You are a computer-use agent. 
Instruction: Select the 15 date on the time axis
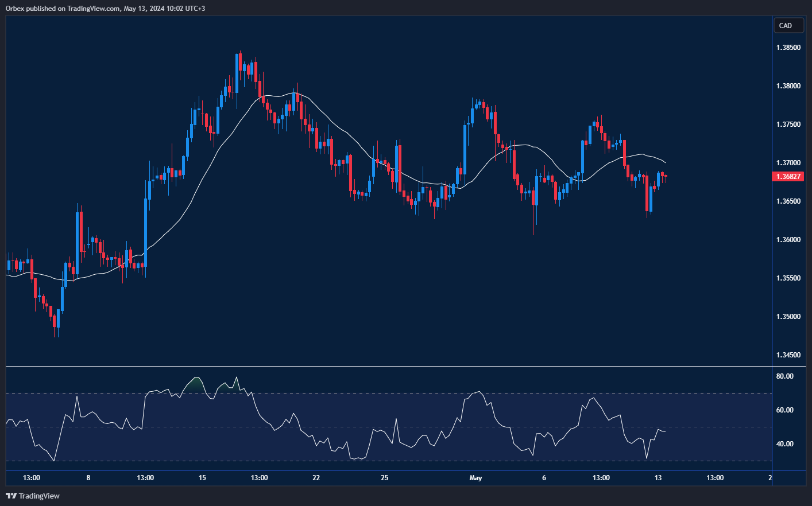[x=202, y=478]
